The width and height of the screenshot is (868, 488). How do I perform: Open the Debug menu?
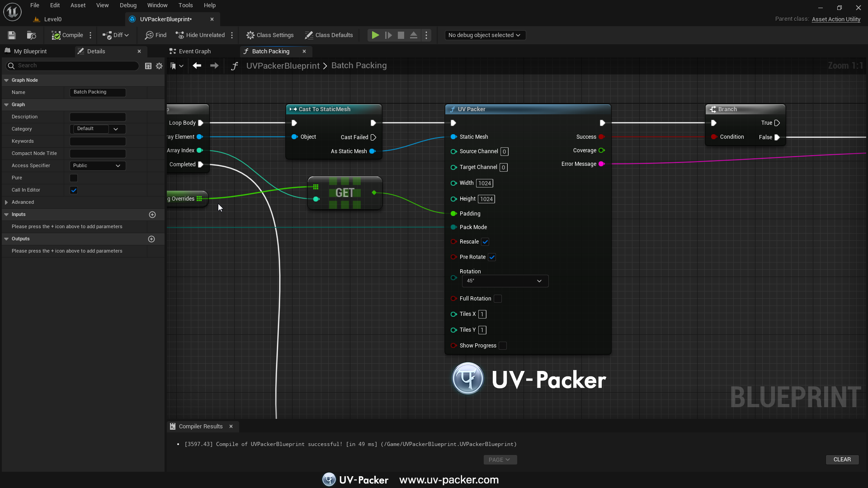click(128, 5)
